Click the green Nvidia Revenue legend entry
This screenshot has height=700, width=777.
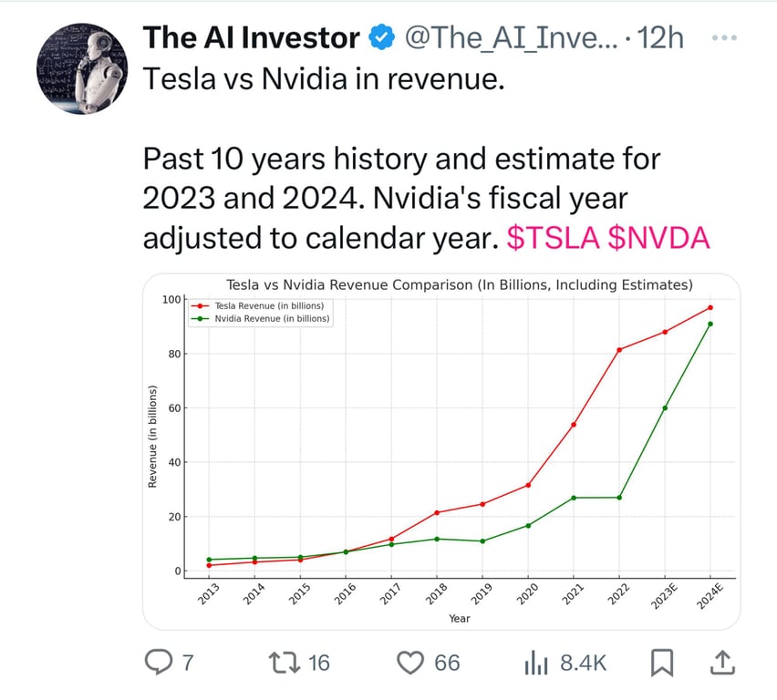click(271, 319)
